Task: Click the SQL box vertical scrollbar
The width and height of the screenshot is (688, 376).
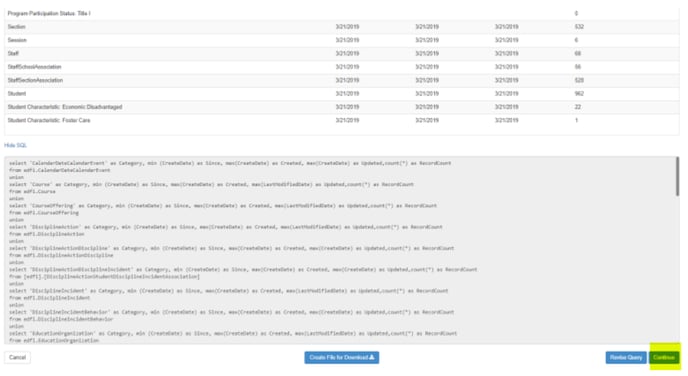Action: (677, 176)
